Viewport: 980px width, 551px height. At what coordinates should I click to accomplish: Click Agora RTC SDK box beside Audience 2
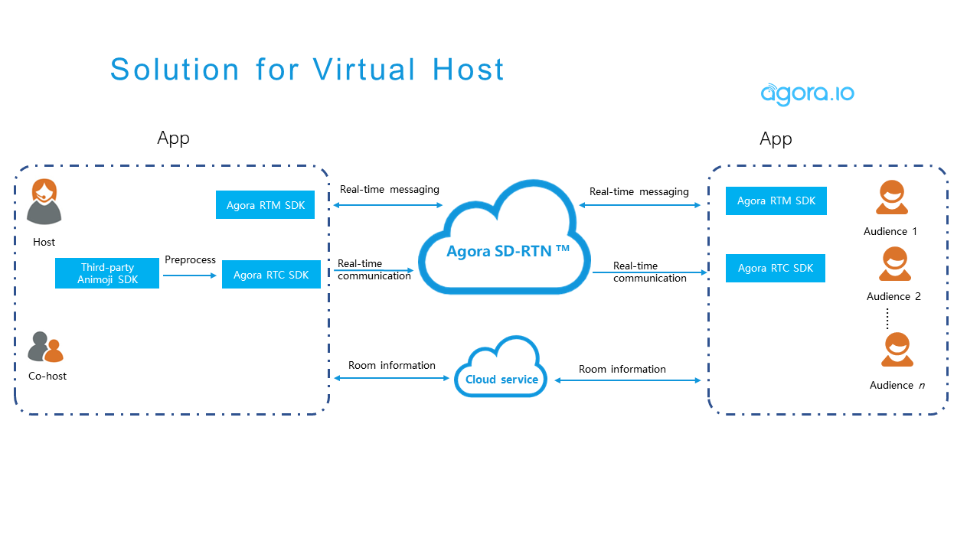point(776,268)
